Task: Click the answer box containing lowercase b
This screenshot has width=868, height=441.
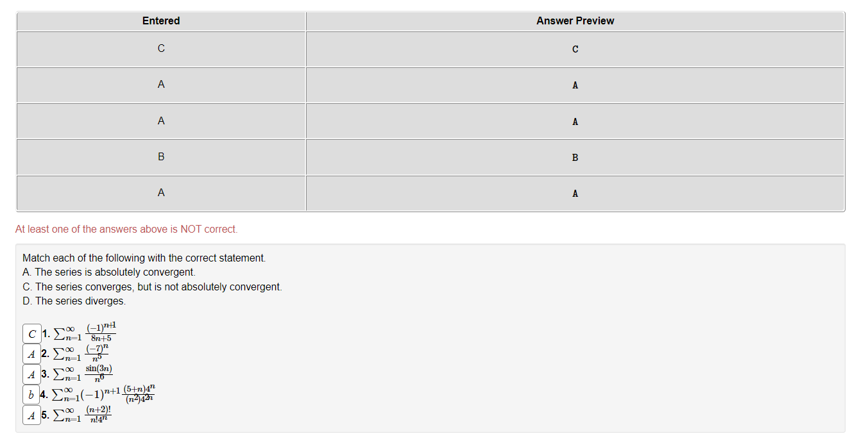Action: [x=31, y=394]
